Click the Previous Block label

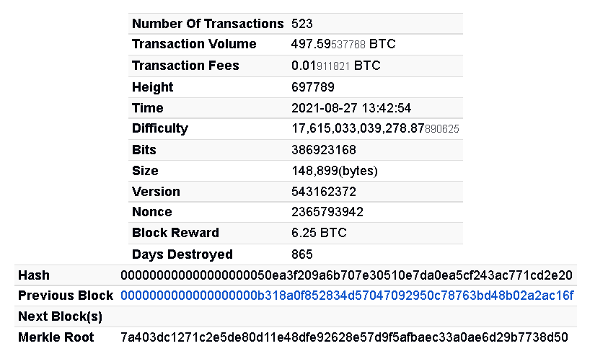[66, 296]
